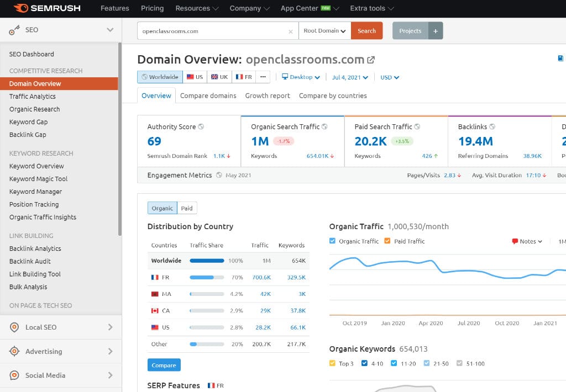Expand the Social Media section
Image resolution: width=566 pixels, height=392 pixels.
click(x=110, y=375)
